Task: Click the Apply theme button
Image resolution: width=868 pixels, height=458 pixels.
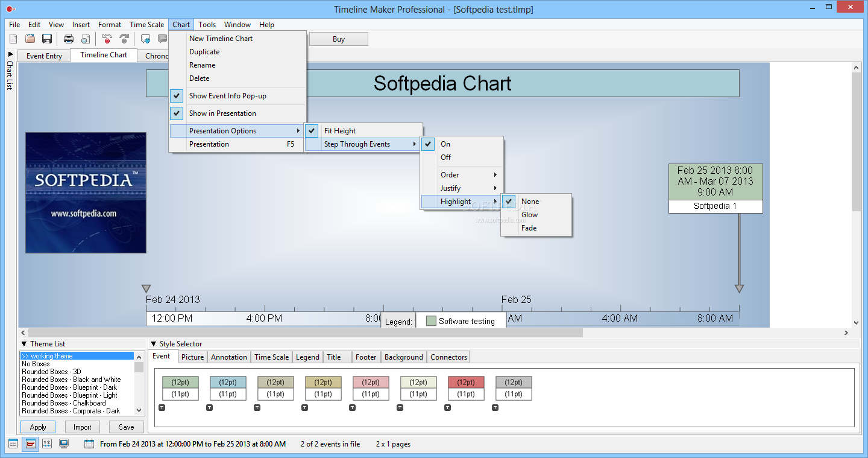Action: click(x=38, y=427)
